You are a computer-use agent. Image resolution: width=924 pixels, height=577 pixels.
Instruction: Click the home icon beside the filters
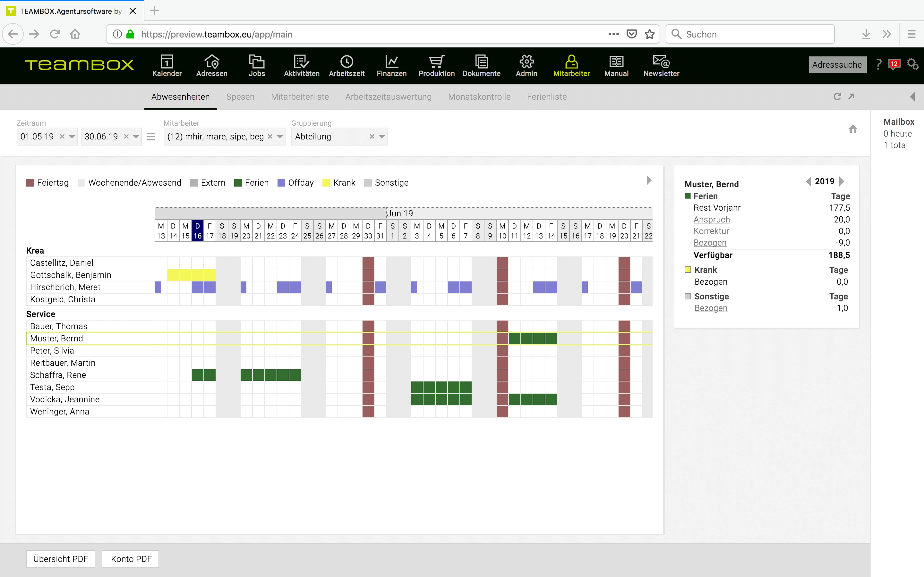(x=852, y=129)
